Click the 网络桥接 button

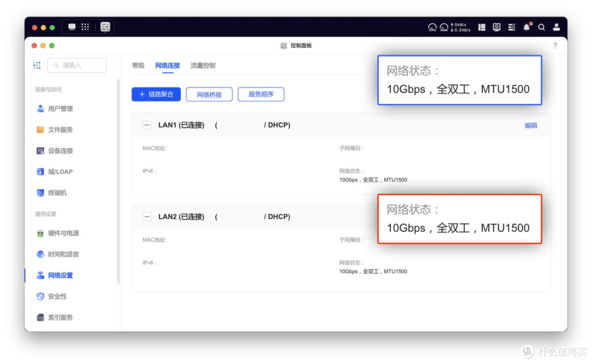(x=209, y=94)
